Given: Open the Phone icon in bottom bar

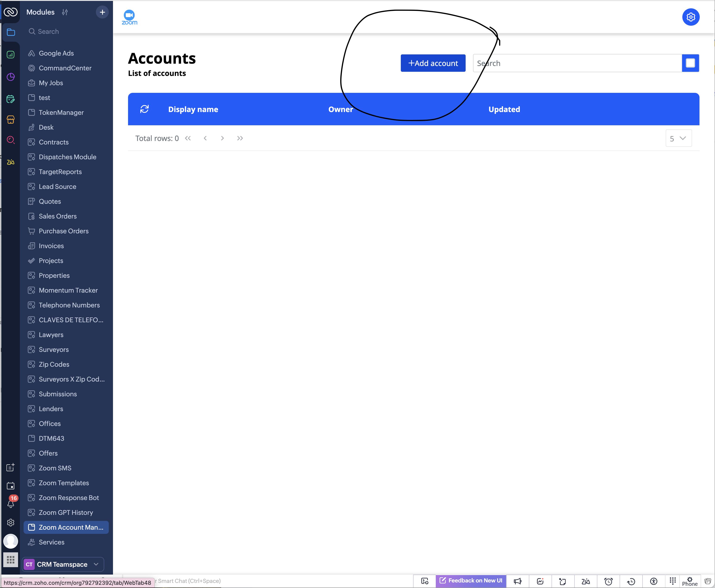Looking at the screenshot, I should [690, 581].
